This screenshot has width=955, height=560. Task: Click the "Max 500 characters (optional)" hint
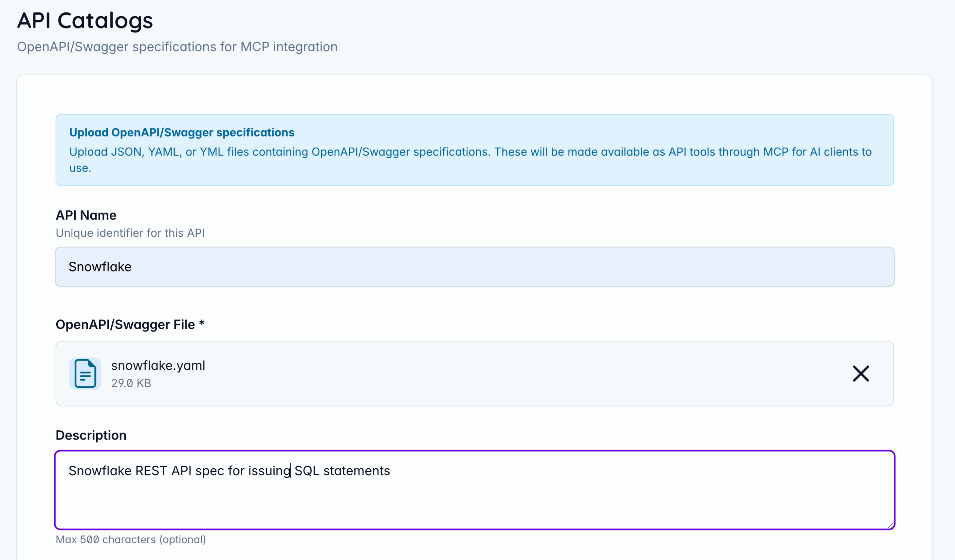pos(131,539)
